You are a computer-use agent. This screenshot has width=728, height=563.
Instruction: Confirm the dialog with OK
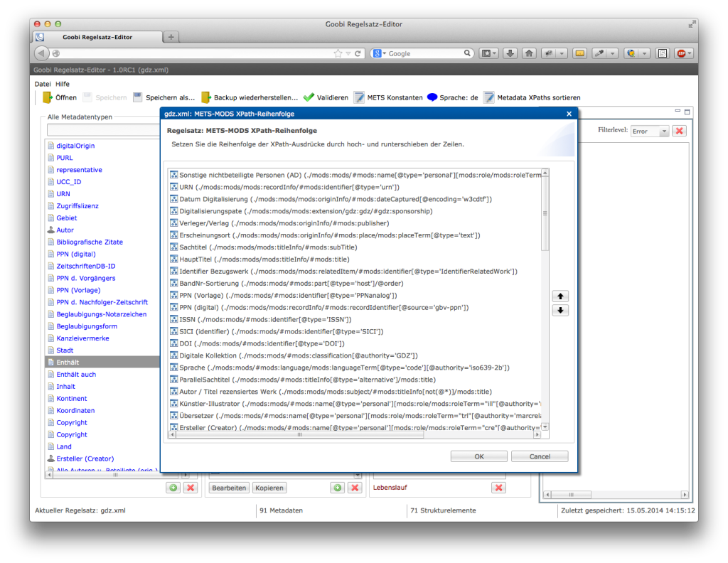pos(478,456)
